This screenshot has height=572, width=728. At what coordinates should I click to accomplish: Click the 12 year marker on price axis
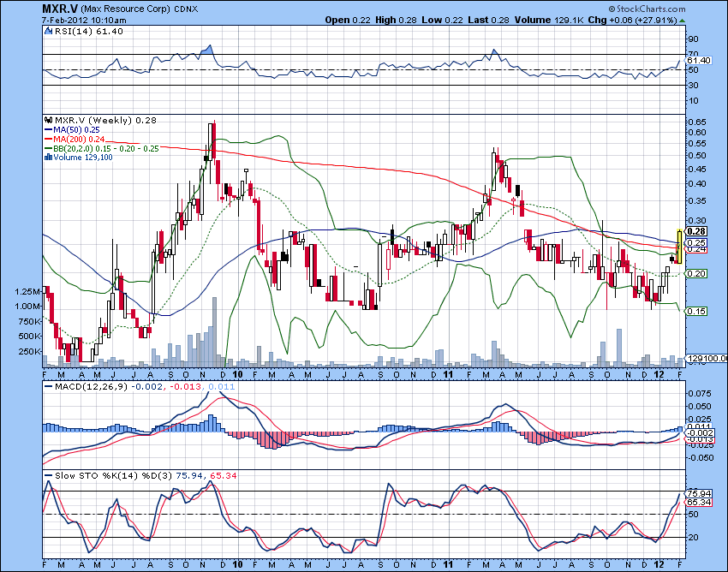coord(659,374)
